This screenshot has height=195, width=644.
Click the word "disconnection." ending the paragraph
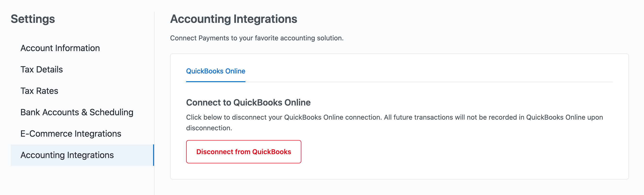click(209, 128)
